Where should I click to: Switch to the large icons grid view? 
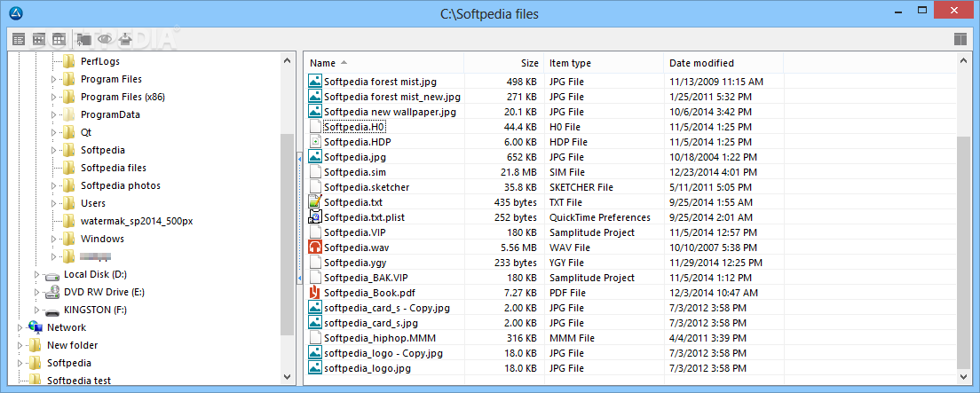(59, 39)
